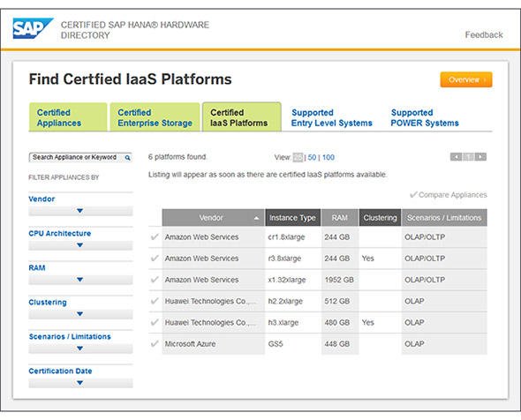
Task: Sort by Scenarios / Limitations column header
Action: click(x=444, y=218)
